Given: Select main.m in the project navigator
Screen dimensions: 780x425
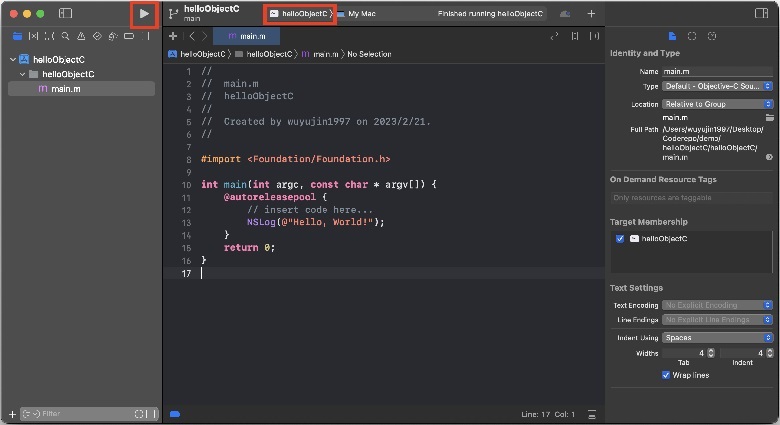Looking at the screenshot, I should point(82,89).
